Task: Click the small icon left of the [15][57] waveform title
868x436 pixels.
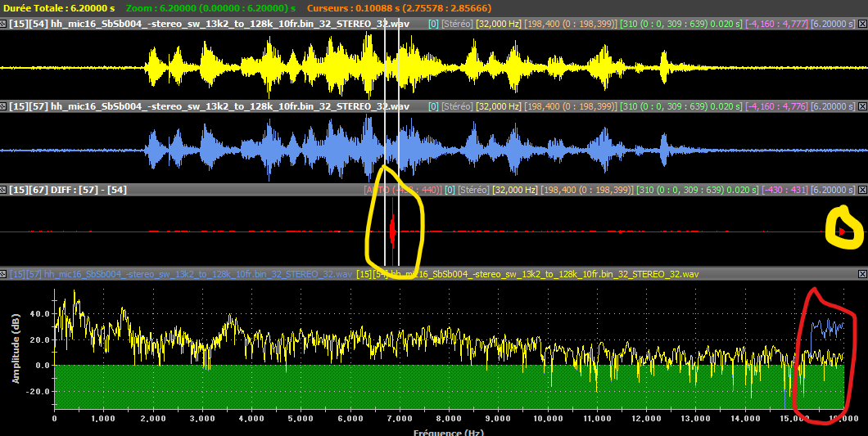Action: (5, 106)
